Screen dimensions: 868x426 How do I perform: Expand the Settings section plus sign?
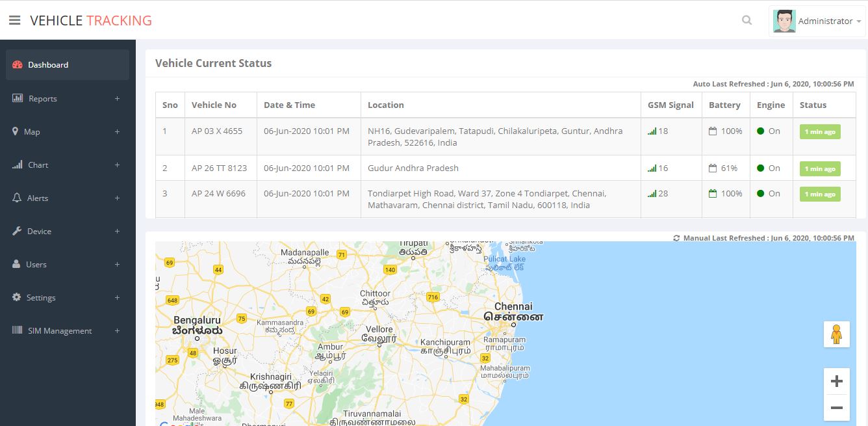(117, 298)
